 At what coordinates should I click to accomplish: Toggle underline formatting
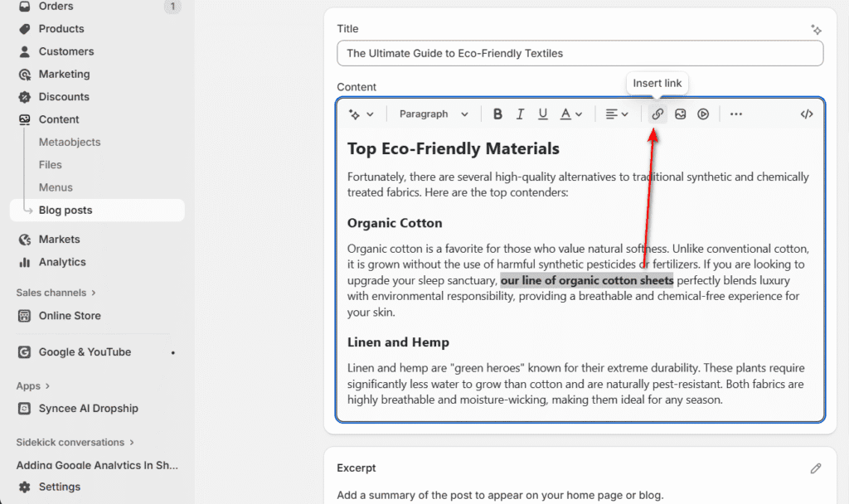click(542, 114)
